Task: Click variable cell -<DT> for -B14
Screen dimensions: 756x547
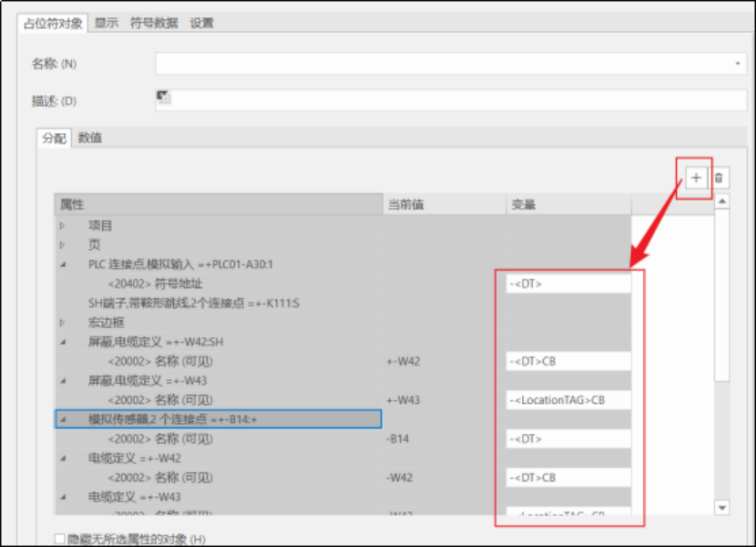Action: click(x=569, y=439)
